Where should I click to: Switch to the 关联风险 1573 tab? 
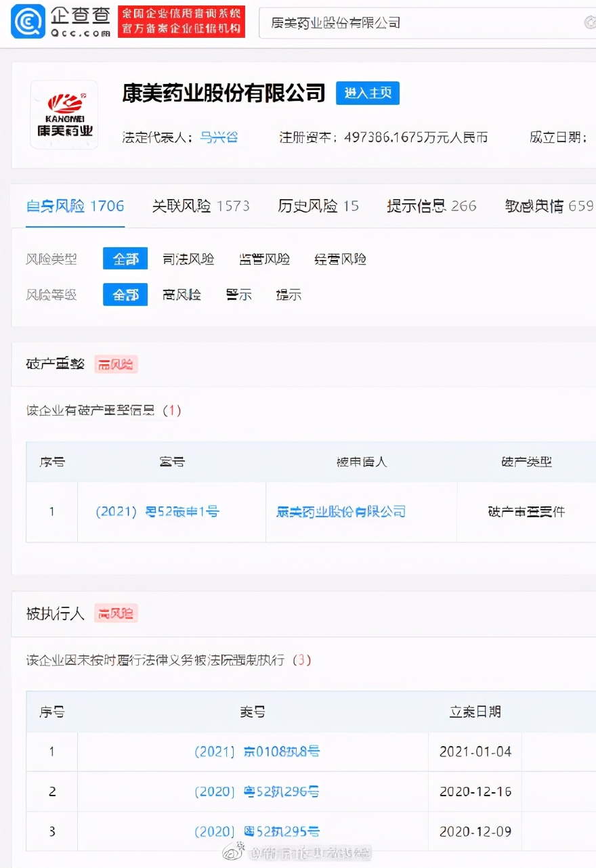200,206
